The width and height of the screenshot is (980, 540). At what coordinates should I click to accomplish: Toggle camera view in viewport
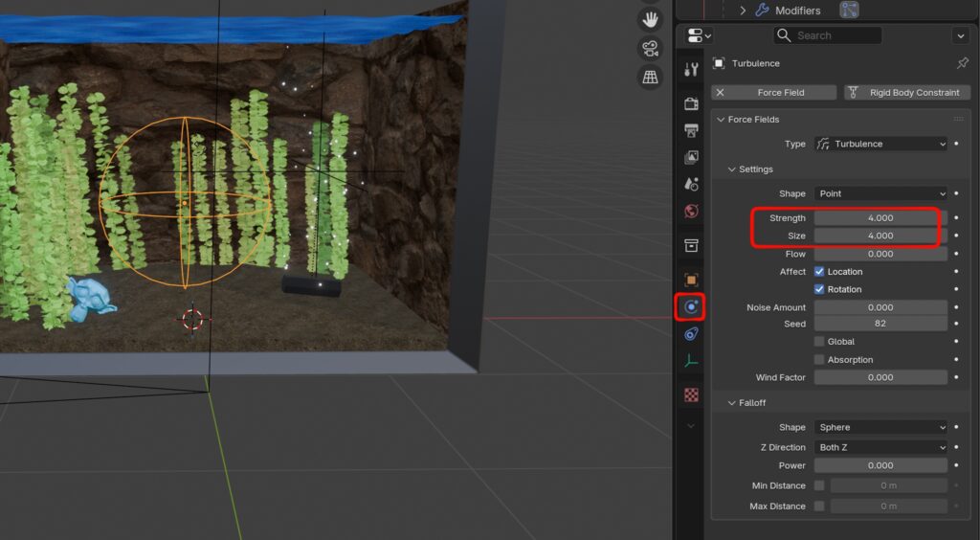(x=651, y=48)
